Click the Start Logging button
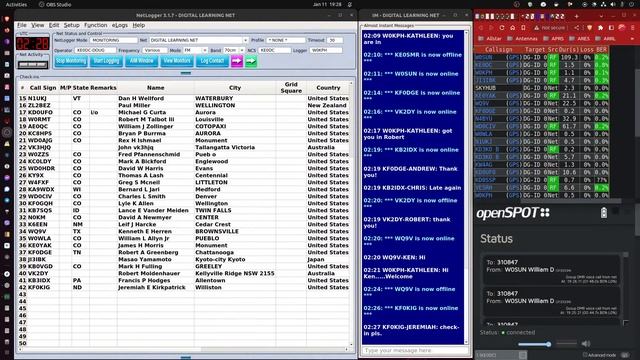 pyautogui.click(x=106, y=61)
